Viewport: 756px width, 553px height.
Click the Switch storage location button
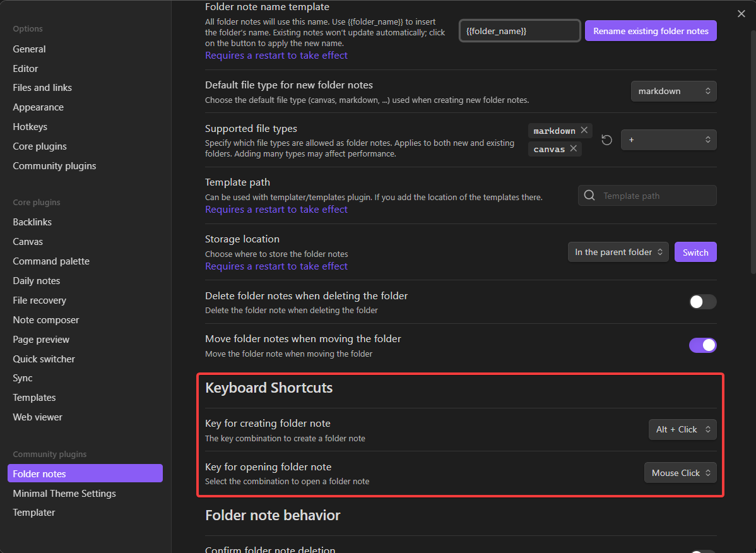pos(695,252)
